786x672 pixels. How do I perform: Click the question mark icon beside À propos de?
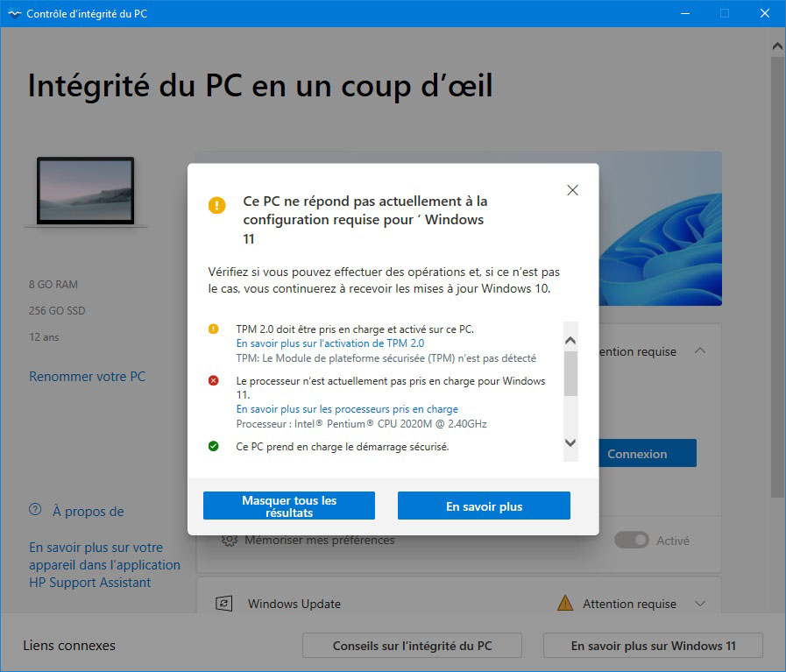point(36,510)
